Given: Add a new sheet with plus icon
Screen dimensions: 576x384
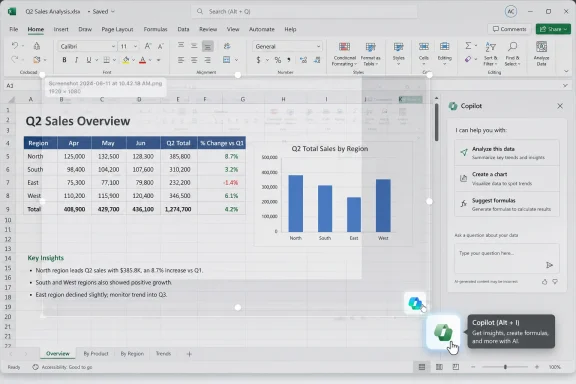Looking at the screenshot, I should pyautogui.click(x=189, y=354).
